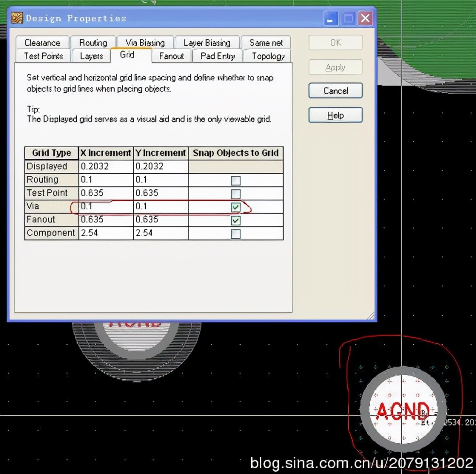
Task: Click the Cancel button
Action: (x=336, y=91)
